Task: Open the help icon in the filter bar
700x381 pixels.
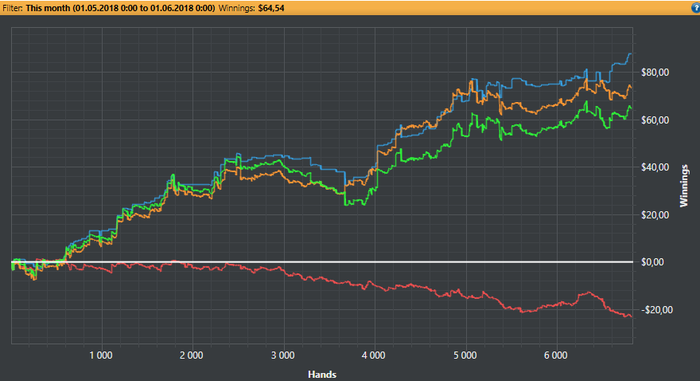Action: point(695,8)
